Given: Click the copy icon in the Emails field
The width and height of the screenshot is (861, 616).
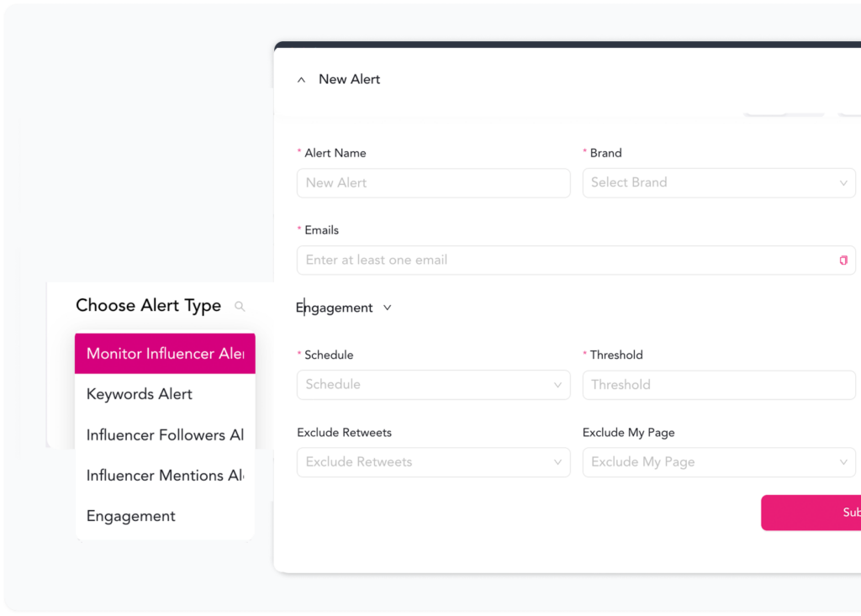Looking at the screenshot, I should tap(843, 260).
